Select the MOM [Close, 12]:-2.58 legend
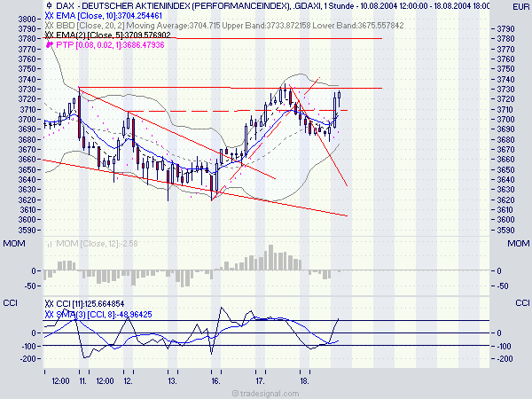Image resolution: width=532 pixels, height=399 pixels. pyautogui.click(x=97, y=244)
